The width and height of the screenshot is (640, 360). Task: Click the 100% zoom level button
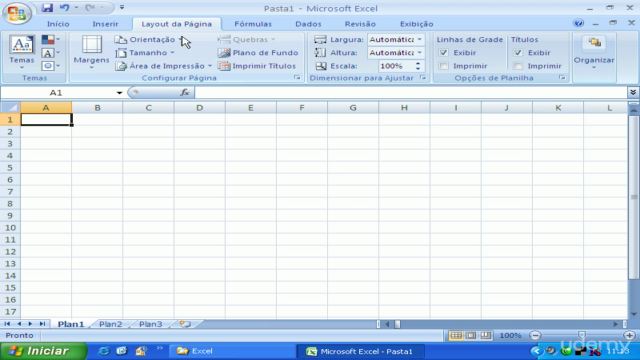coord(510,336)
